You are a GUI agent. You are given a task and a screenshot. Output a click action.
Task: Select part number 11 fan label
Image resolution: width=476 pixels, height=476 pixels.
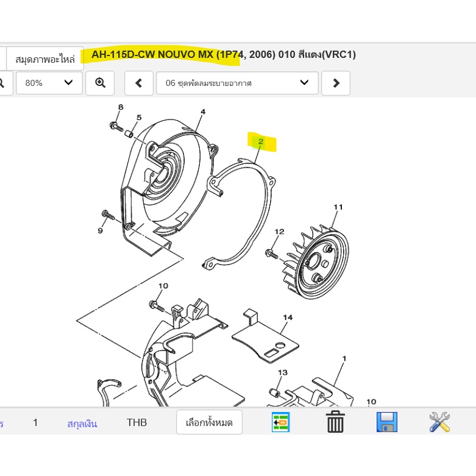[338, 208]
